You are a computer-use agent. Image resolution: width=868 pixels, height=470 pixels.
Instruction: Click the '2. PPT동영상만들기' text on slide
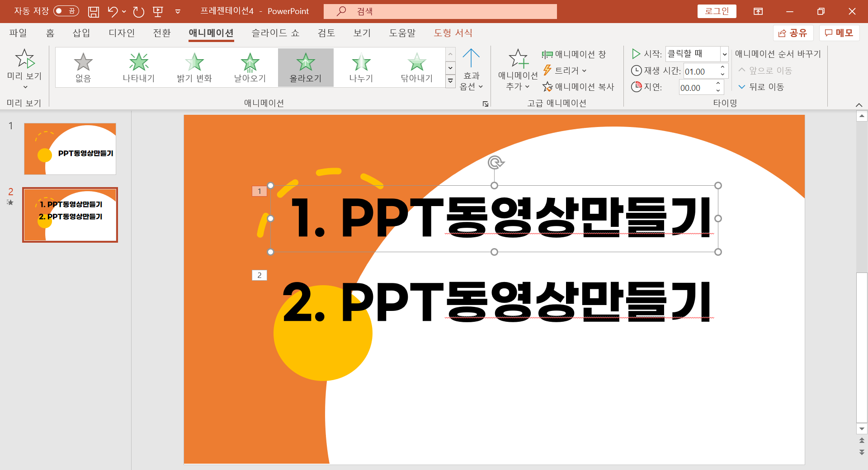497,301
